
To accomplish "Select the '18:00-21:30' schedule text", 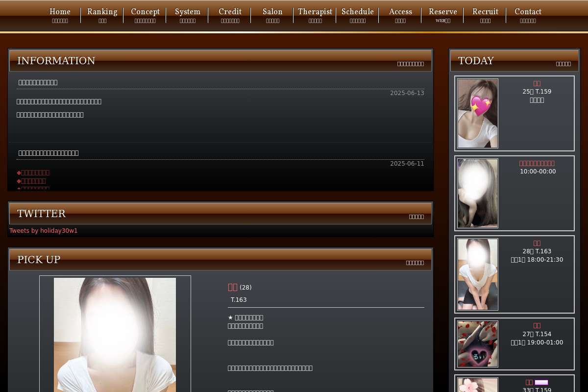I will [545, 260].
